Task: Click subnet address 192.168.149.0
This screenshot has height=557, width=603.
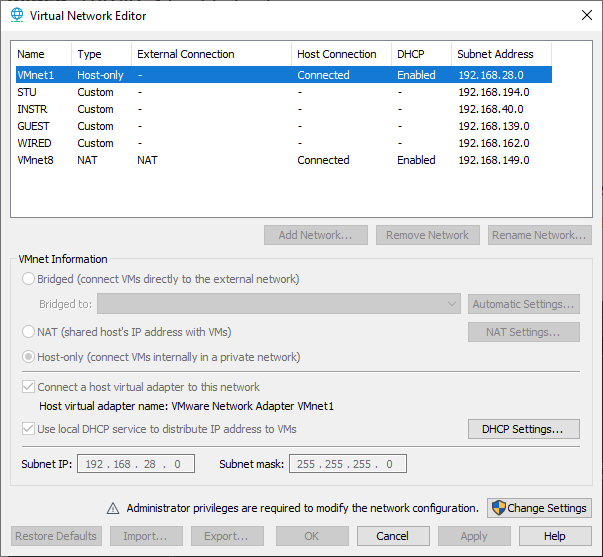Action: click(x=494, y=160)
